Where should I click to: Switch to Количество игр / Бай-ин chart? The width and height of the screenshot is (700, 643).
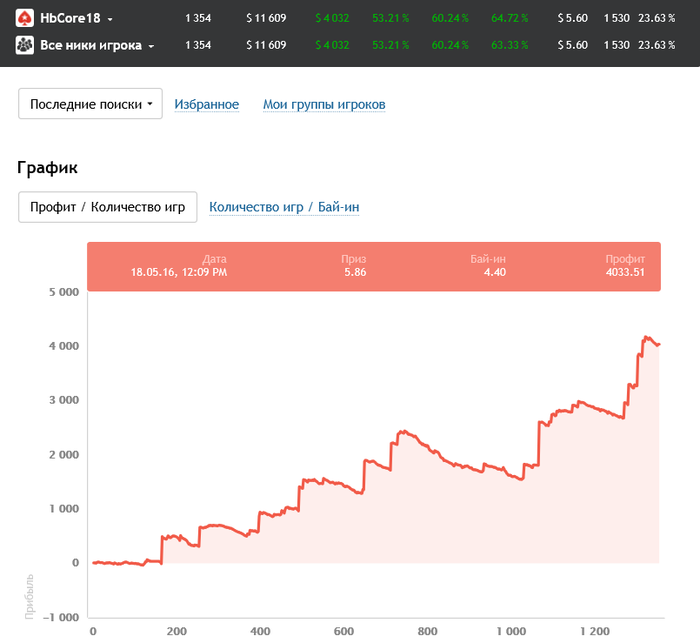tap(284, 207)
